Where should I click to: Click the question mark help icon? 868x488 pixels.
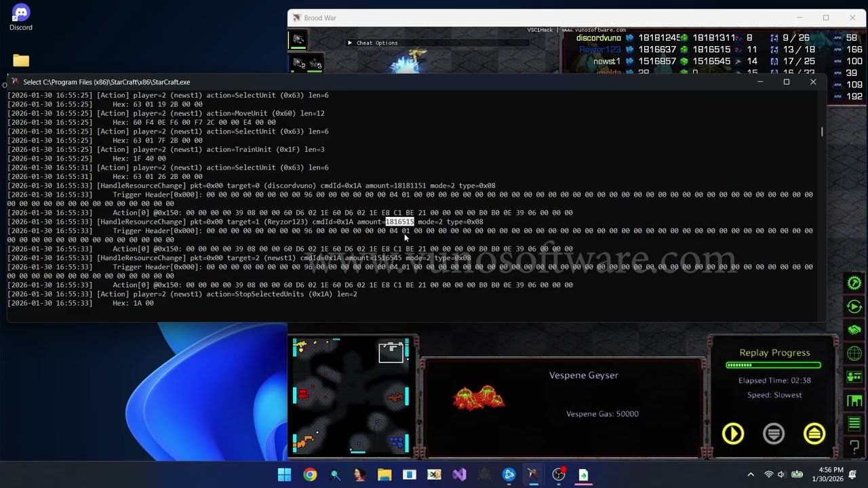[x=854, y=447]
